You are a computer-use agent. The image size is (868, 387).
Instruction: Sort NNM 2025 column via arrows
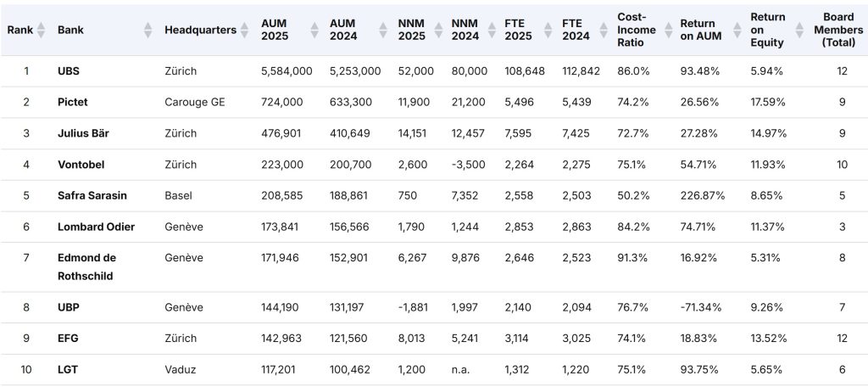(438, 30)
